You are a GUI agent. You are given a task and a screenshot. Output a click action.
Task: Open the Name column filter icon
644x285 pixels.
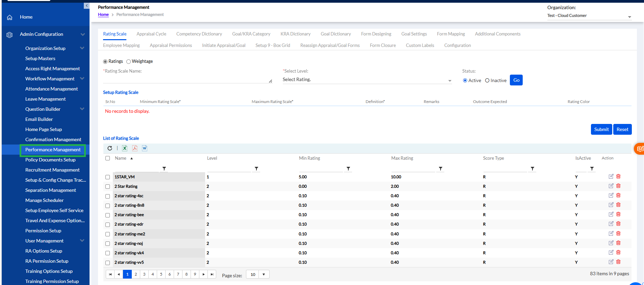click(164, 169)
